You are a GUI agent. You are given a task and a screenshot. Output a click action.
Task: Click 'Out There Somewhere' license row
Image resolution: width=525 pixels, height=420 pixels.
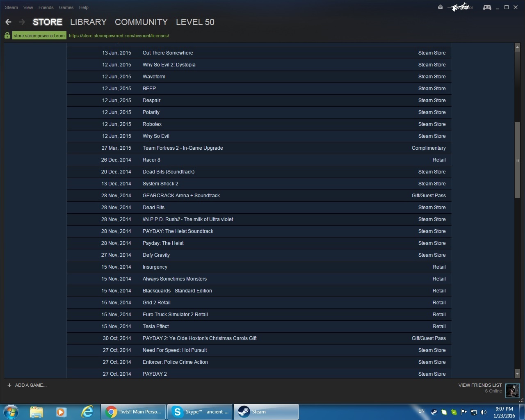coord(259,53)
